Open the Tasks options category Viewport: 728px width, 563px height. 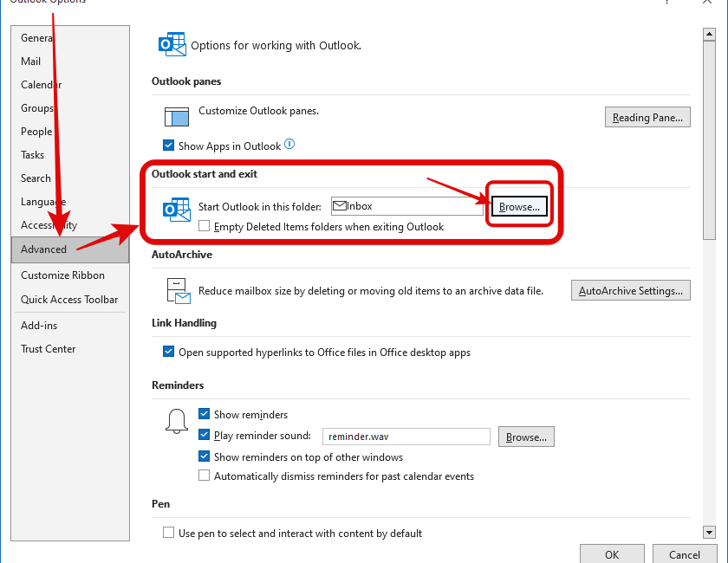(x=69, y=154)
